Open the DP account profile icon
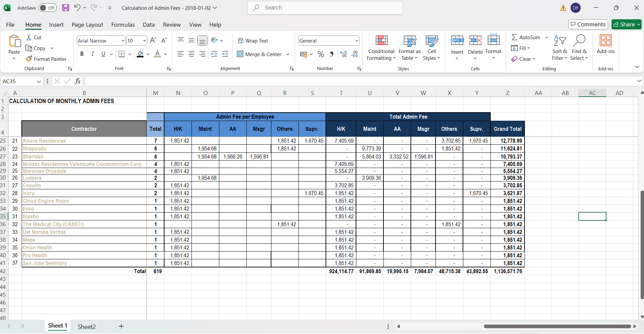This screenshot has height=334, width=644. coord(576,8)
